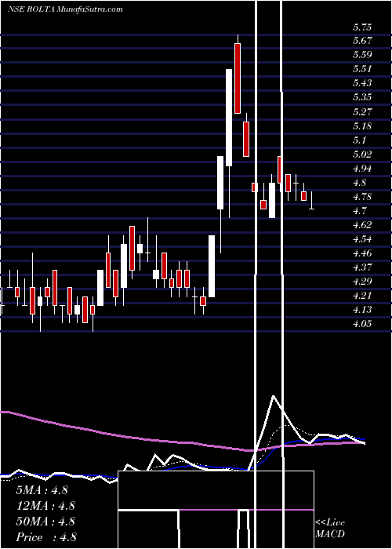Click the NSE ROLTA MunafaSutra.com title text
392x549 pixels.
pyautogui.click(x=65, y=9)
